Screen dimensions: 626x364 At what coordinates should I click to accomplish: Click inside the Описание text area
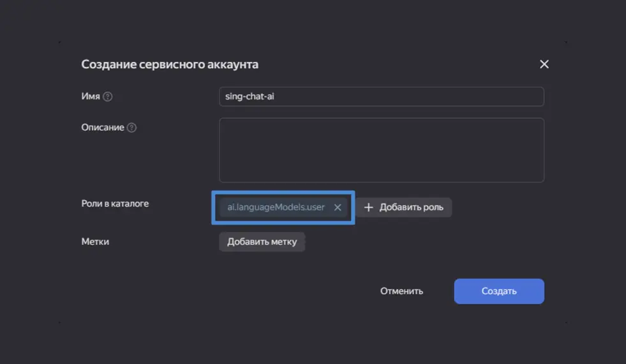pyautogui.click(x=381, y=150)
